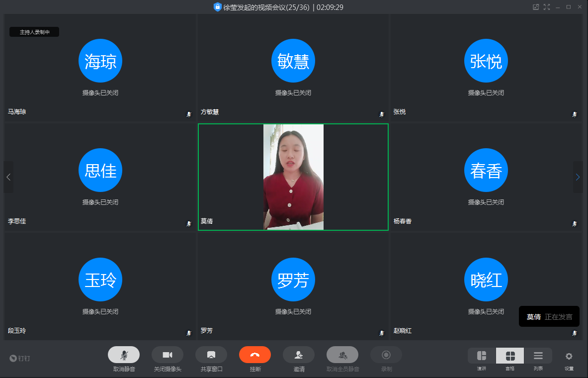Toggle 取消全员静音 for all members

pyautogui.click(x=342, y=355)
